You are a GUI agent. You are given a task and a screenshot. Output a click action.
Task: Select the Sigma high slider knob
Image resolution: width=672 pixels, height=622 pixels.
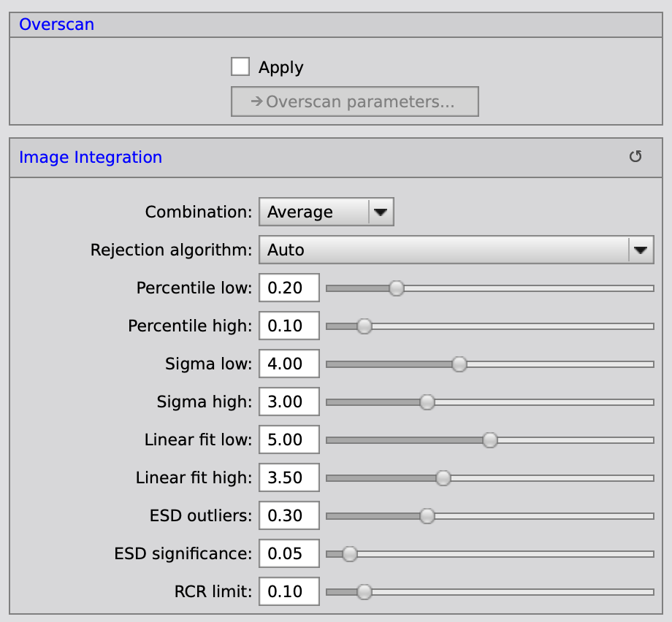[427, 402]
